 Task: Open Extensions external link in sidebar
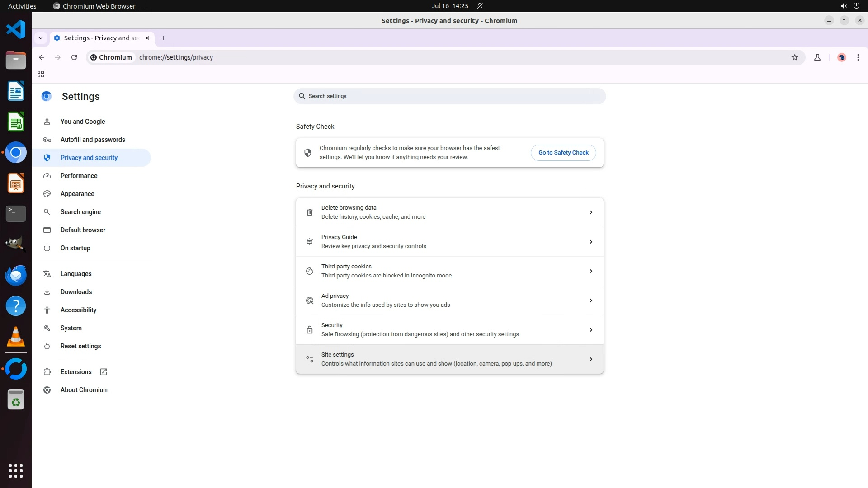pyautogui.click(x=76, y=372)
